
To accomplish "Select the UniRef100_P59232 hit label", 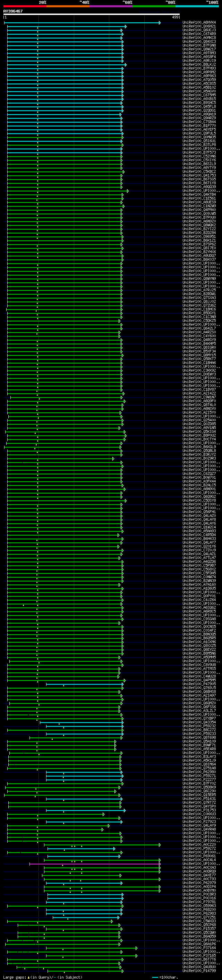I will pos(199,726).
